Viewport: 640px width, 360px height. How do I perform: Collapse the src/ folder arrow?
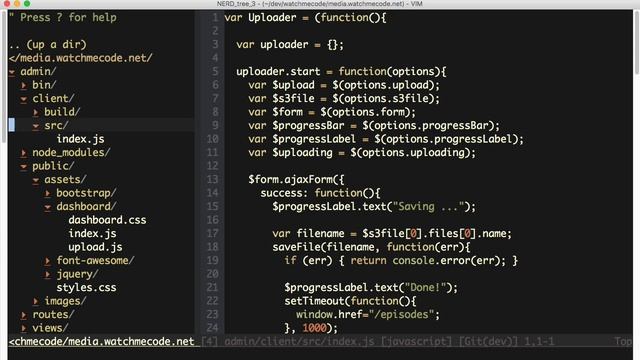click(36, 126)
